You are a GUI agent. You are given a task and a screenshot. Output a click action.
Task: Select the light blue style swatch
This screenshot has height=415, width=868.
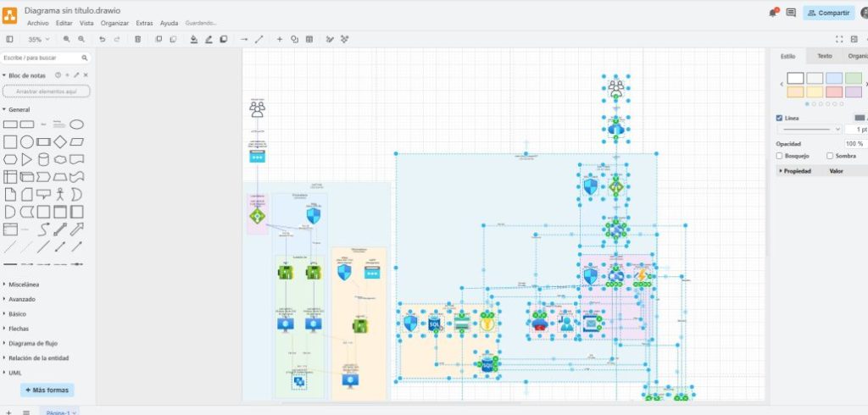tap(835, 78)
